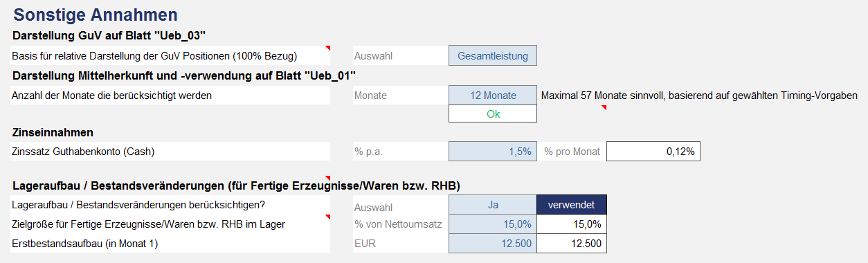
Task: Select the dark verwendet status cell
Action: pos(572,205)
